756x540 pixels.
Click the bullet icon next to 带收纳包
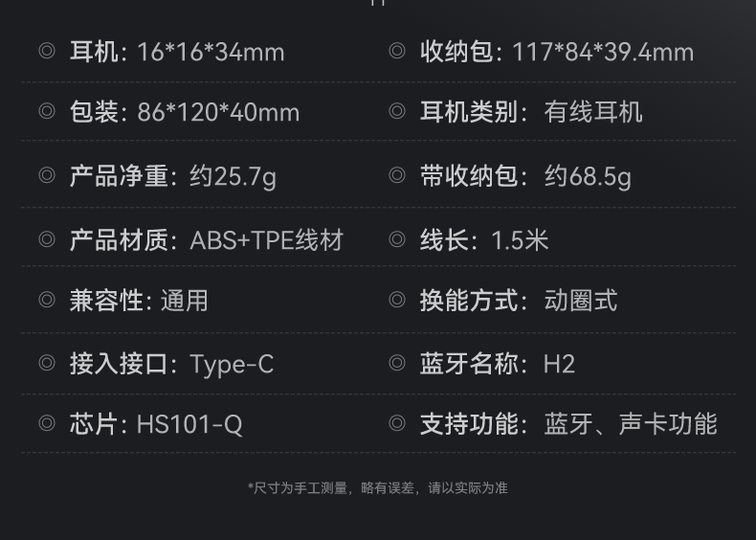click(397, 175)
